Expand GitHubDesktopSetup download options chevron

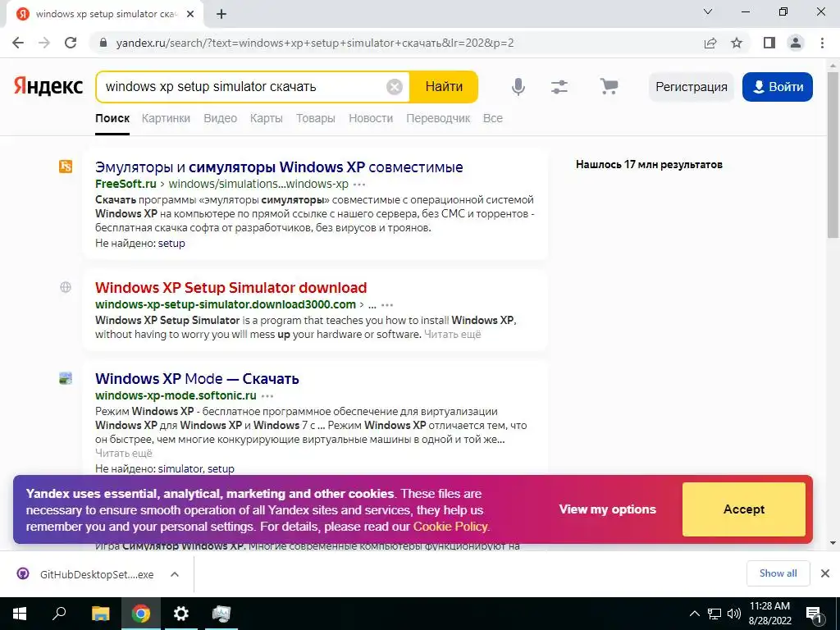pyautogui.click(x=175, y=574)
